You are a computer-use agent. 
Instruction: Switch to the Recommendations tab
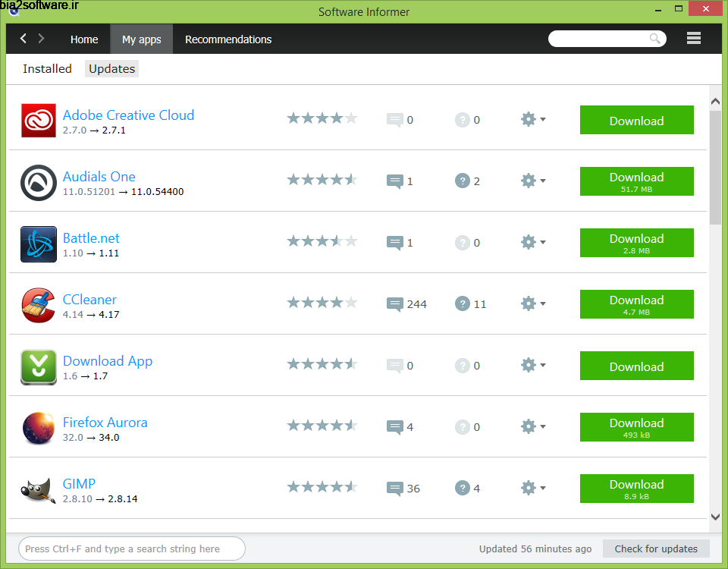[x=228, y=39]
